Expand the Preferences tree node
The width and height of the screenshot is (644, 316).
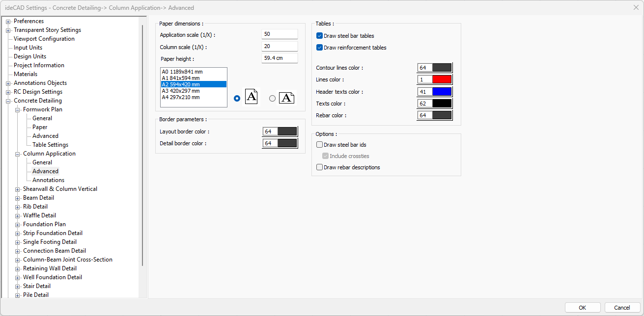[8, 22]
